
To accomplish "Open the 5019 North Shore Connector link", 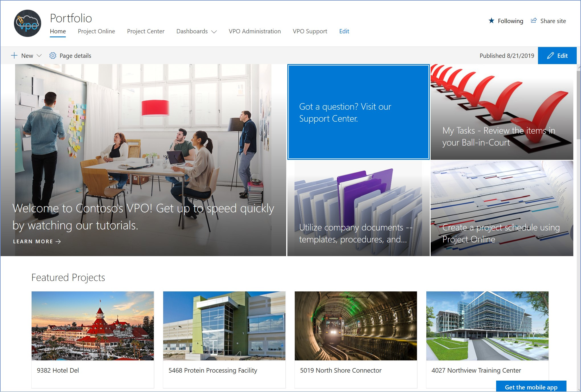I will [x=341, y=370].
